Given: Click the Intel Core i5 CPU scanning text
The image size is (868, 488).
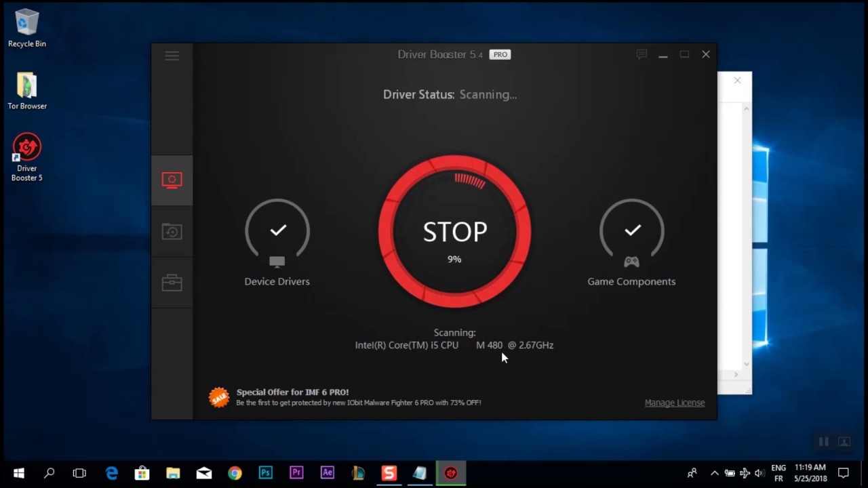Looking at the screenshot, I should 454,345.
